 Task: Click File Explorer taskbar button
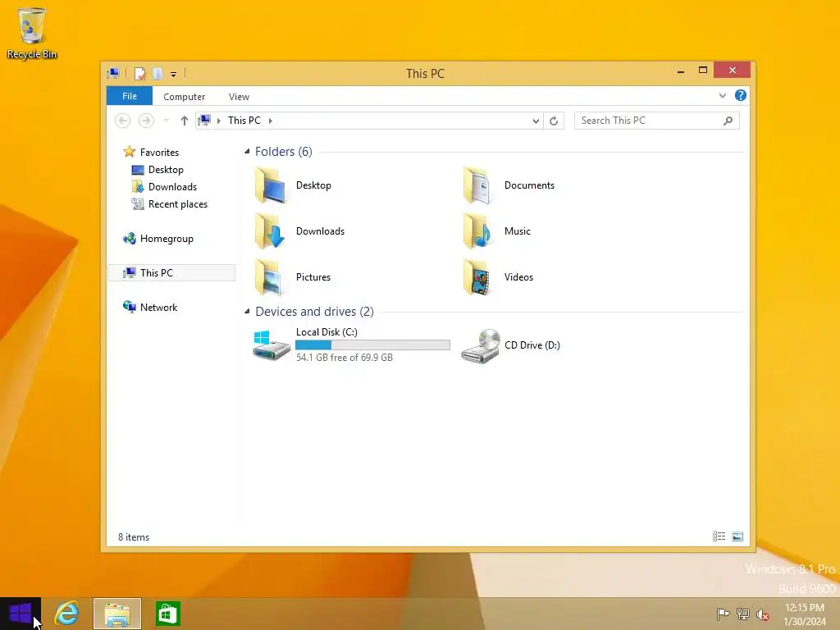click(117, 614)
